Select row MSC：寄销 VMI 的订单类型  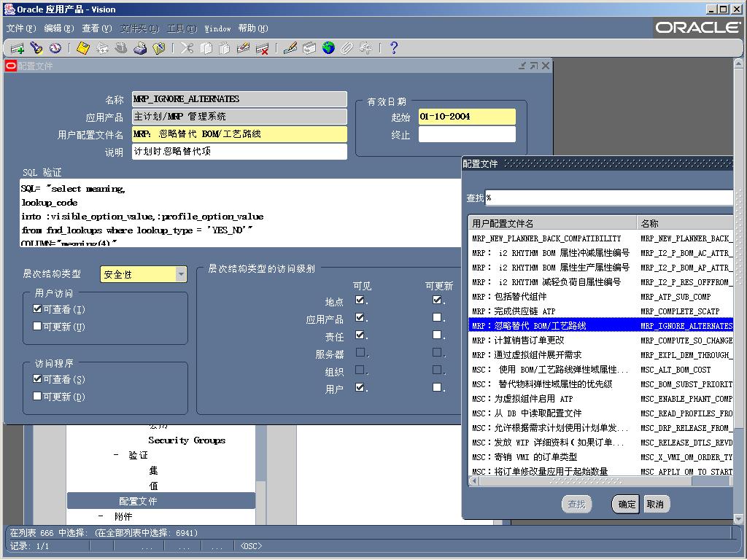click(601, 457)
